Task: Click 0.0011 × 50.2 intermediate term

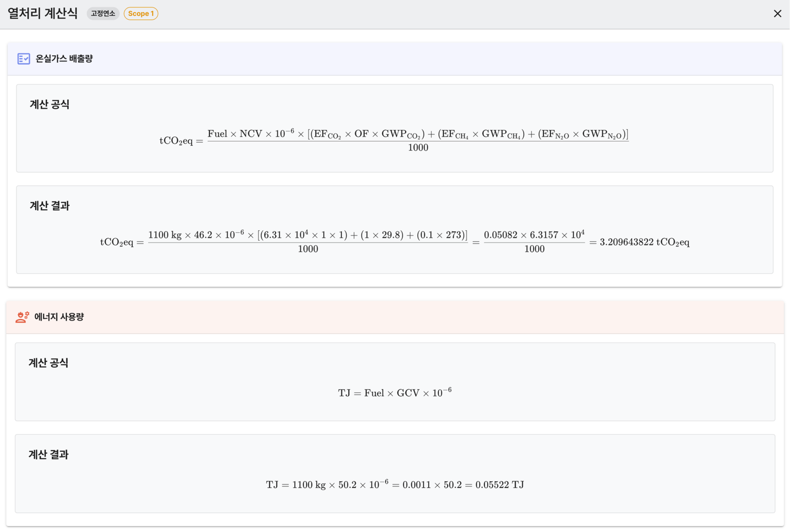Action: click(432, 485)
